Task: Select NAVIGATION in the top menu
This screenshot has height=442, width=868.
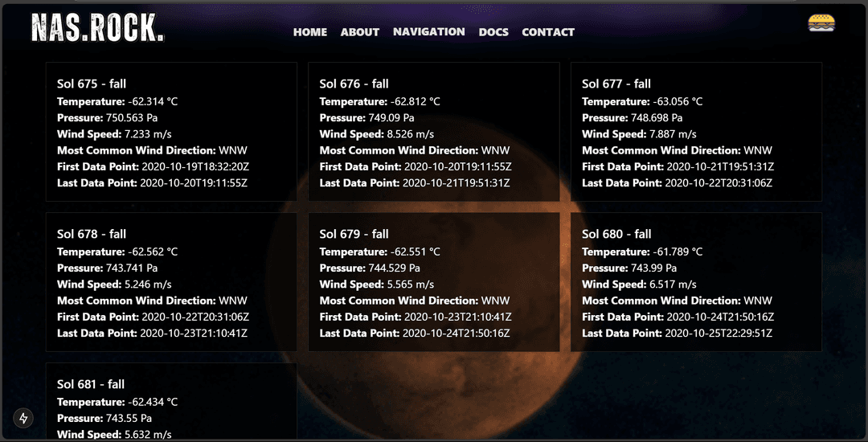Action: [x=428, y=31]
